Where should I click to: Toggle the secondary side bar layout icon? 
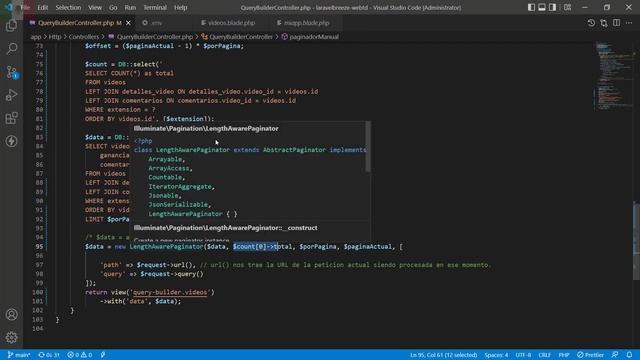pos(552,7)
